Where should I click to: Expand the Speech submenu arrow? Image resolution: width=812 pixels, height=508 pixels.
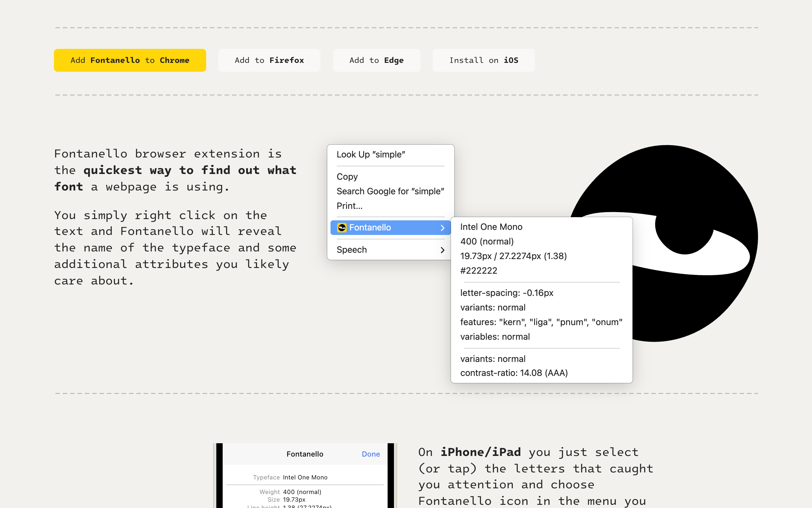[442, 250]
